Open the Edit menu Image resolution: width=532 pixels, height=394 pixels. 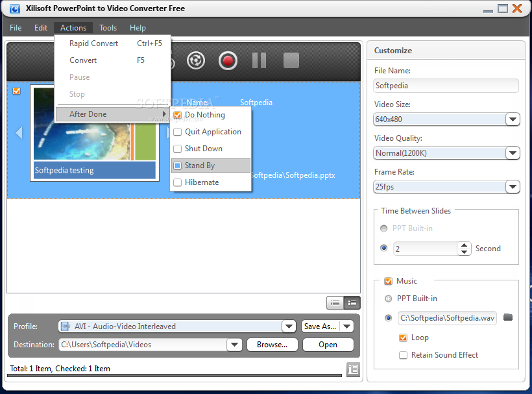pyautogui.click(x=41, y=28)
